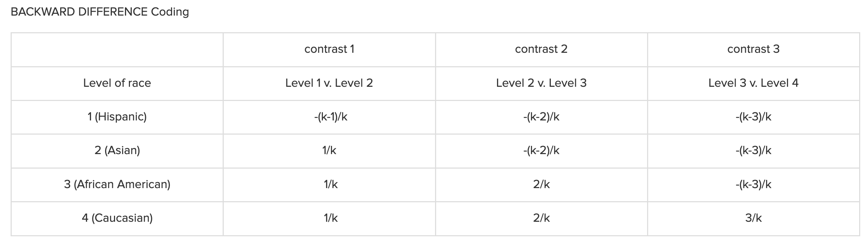
Task: Click the Level of race cell
Action: tap(117, 83)
